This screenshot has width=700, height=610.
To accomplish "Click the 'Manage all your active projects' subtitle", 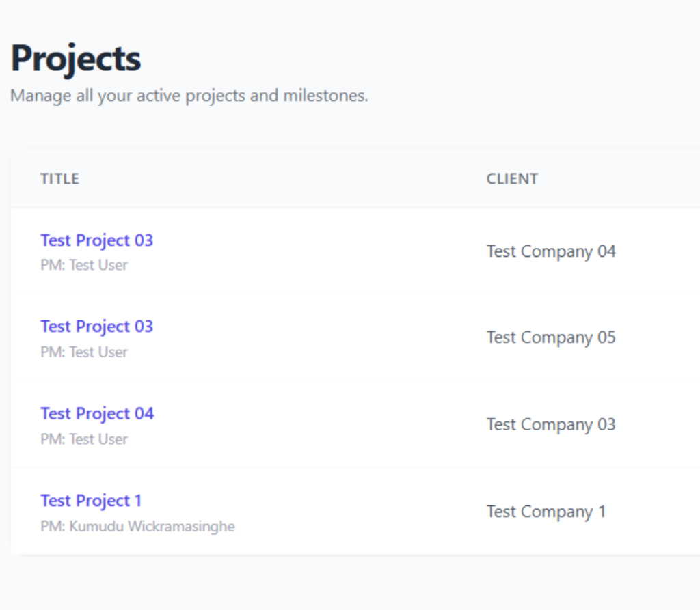I will (x=189, y=96).
